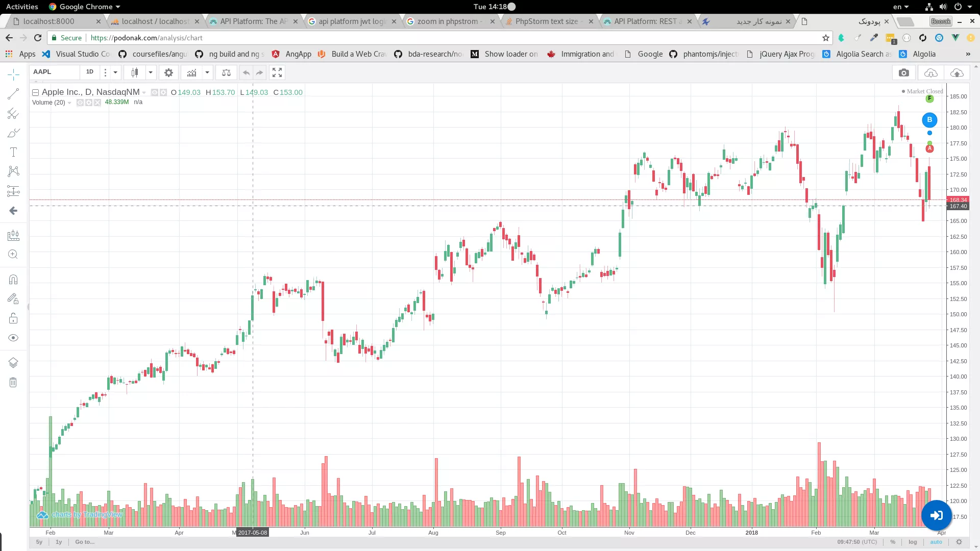Toggle auto scale at bottom

(x=936, y=542)
